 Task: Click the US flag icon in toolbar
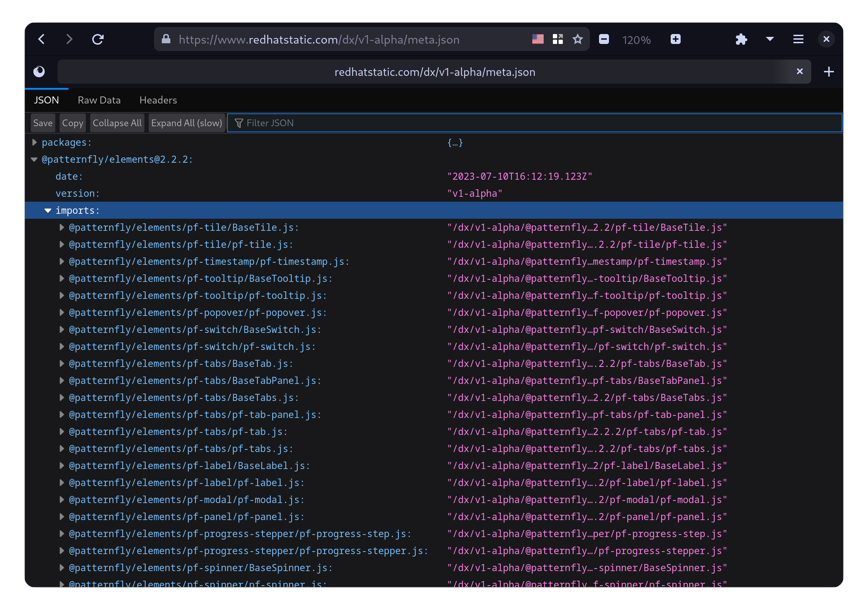click(x=538, y=39)
